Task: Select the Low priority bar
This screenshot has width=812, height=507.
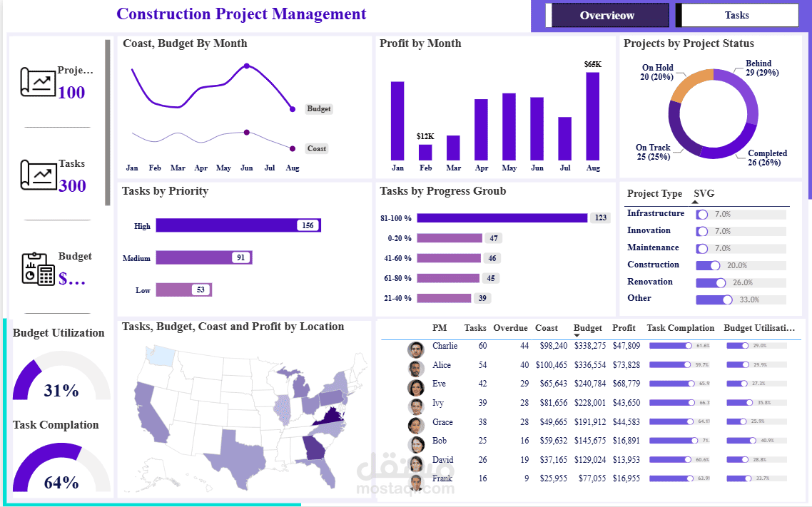Action: [184, 290]
